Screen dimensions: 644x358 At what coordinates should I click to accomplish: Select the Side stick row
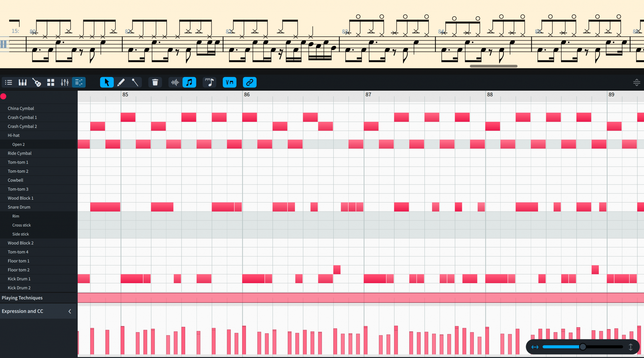coord(39,234)
